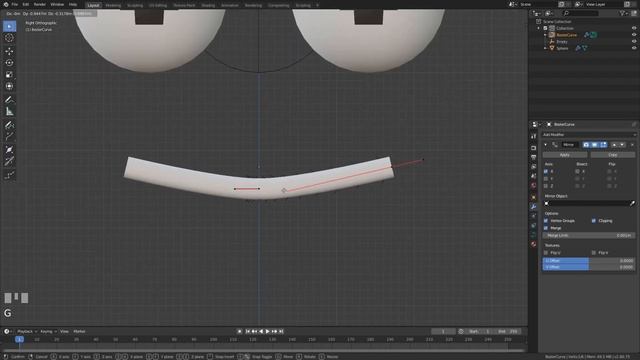Open the Material properties tab icon
The image size is (640, 360).
click(x=533, y=244)
